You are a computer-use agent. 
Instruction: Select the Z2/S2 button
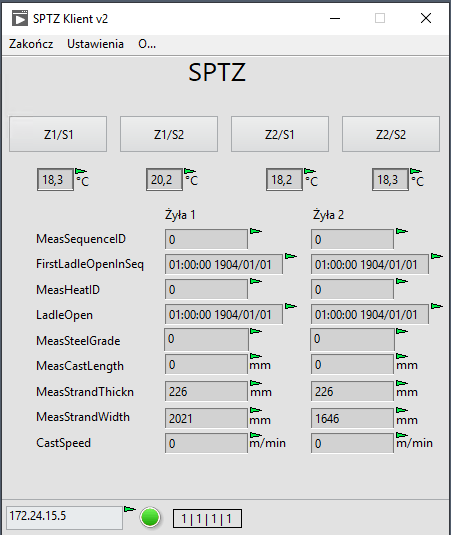[391, 134]
